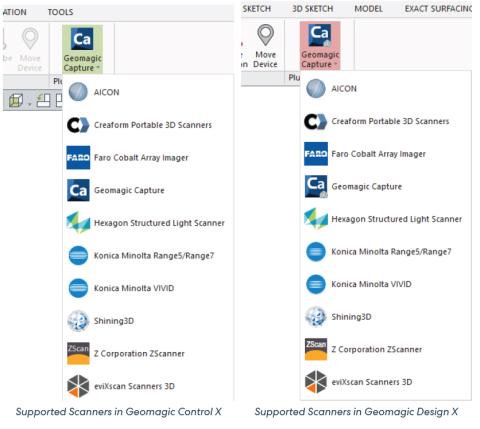Click FARO logo icon in Control X list

78,157
